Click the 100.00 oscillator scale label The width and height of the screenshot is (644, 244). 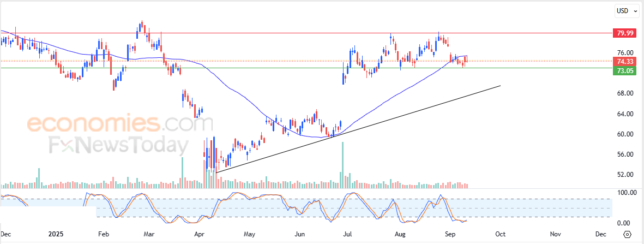[625, 193]
